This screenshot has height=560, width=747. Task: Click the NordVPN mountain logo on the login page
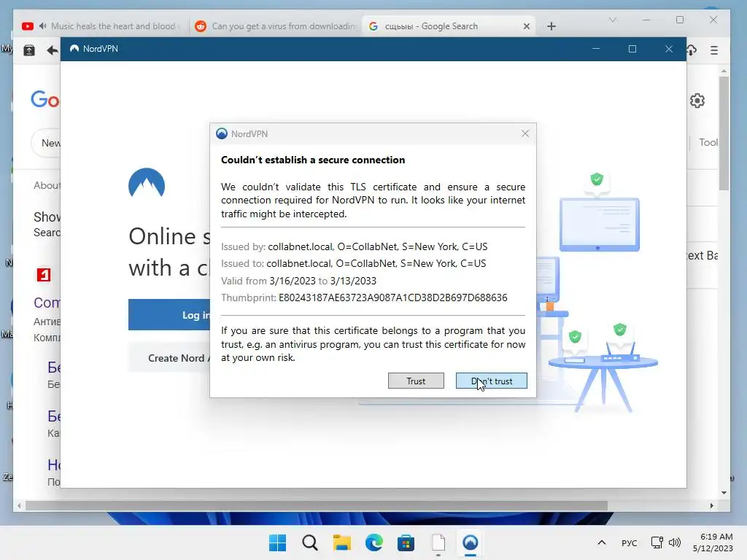click(146, 183)
